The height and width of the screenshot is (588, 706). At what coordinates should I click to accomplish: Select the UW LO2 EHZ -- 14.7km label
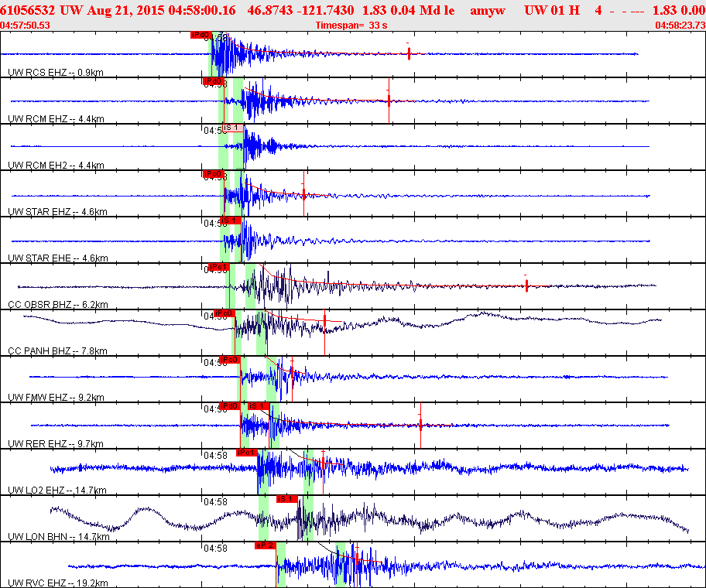click(57, 490)
